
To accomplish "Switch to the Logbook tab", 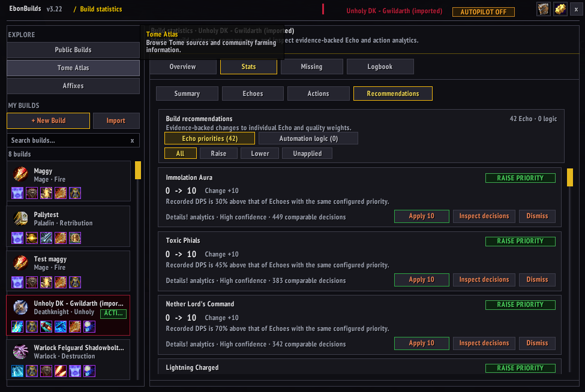I will click(x=380, y=67).
